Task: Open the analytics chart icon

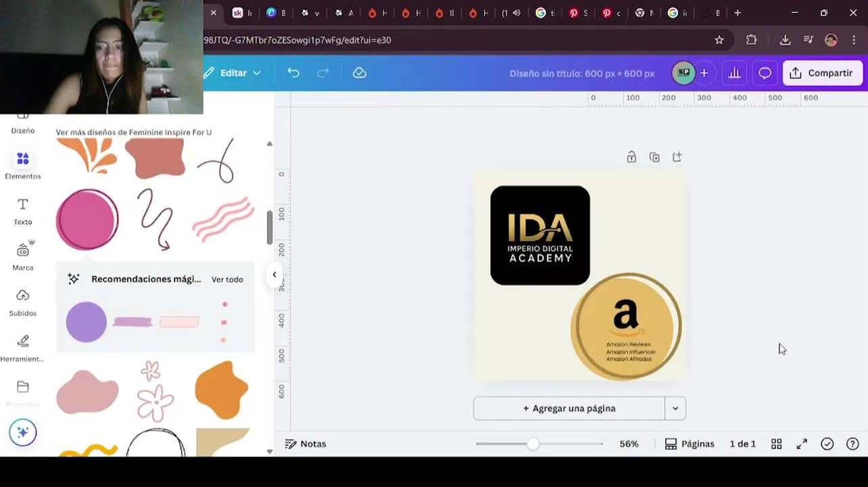Action: point(734,73)
